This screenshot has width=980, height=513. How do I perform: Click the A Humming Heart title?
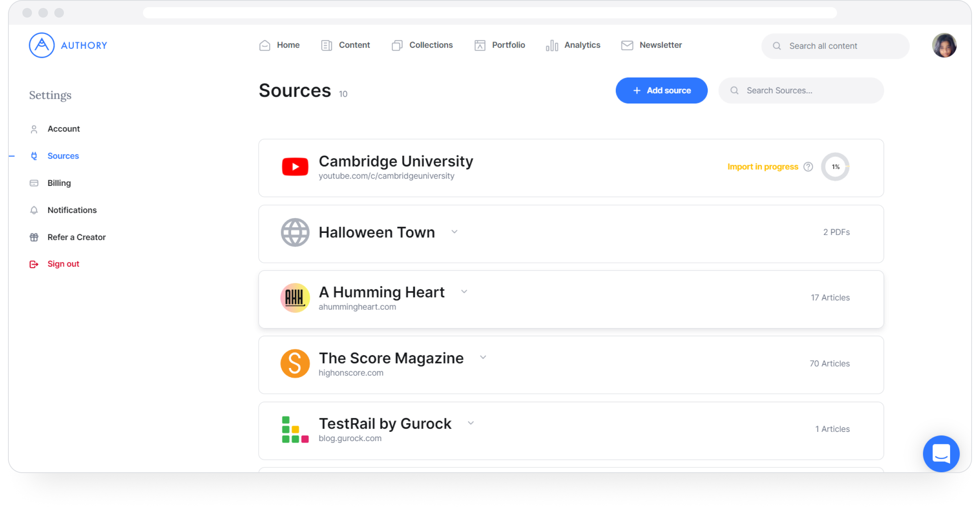[x=381, y=292]
